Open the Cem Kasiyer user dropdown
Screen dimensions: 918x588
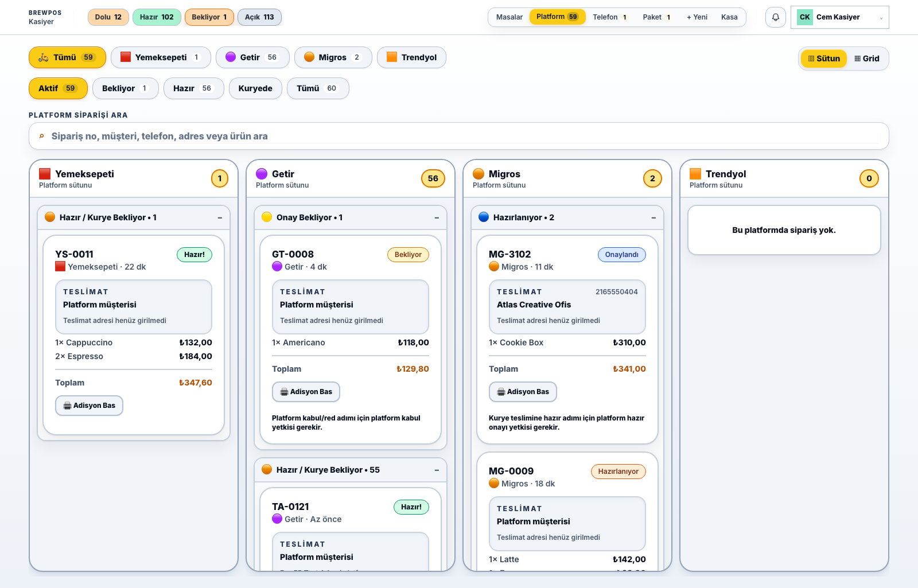840,17
